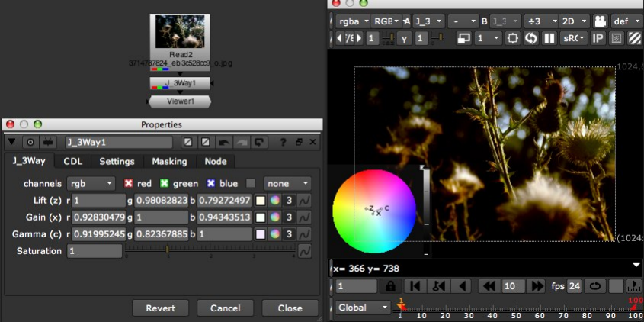
Task: Open the Masking tab
Action: 170,162
